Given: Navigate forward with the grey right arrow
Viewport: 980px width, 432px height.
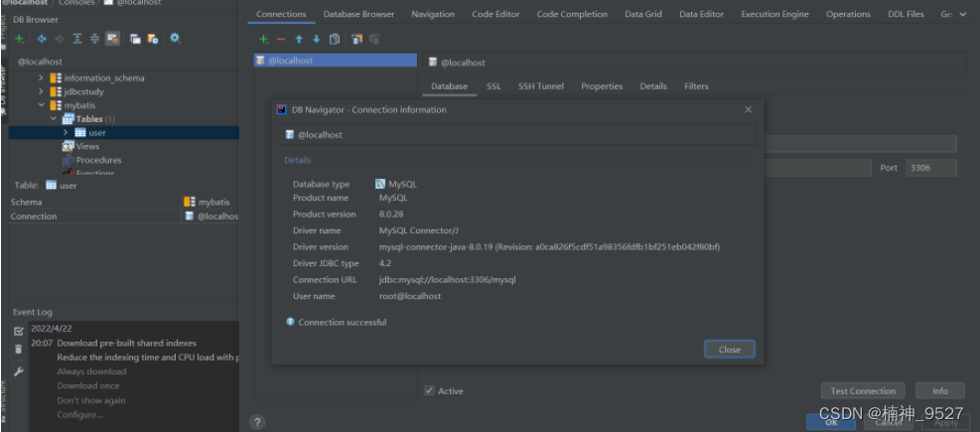Looking at the screenshot, I should (x=60, y=39).
